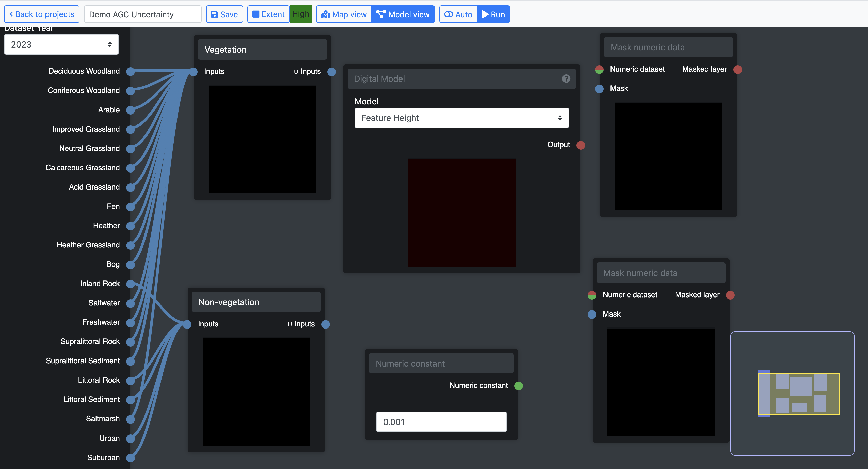Click the 0.001 numeric constant field
868x469 pixels.
[x=441, y=422]
